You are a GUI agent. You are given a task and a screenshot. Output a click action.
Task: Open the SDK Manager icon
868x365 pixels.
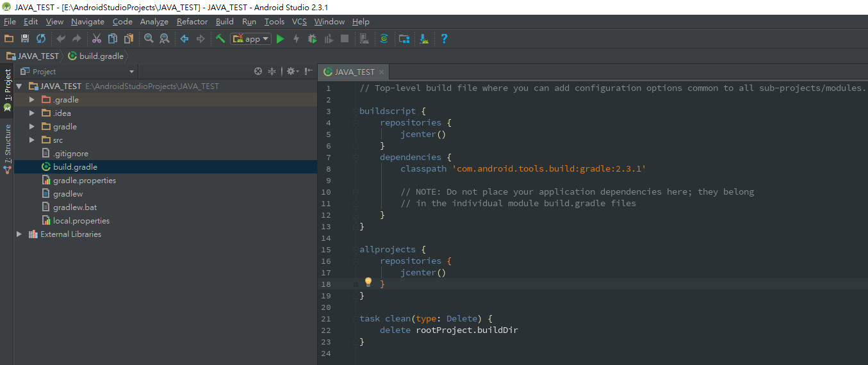(424, 39)
